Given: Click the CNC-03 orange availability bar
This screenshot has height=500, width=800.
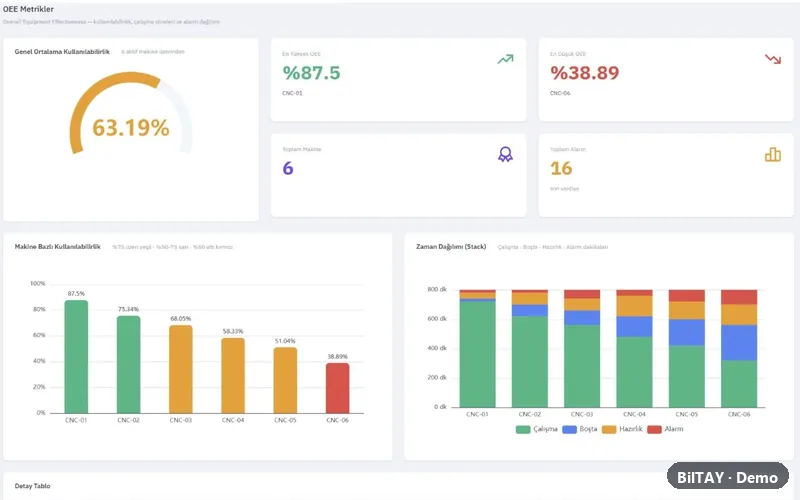Looking at the screenshot, I should point(181,369).
